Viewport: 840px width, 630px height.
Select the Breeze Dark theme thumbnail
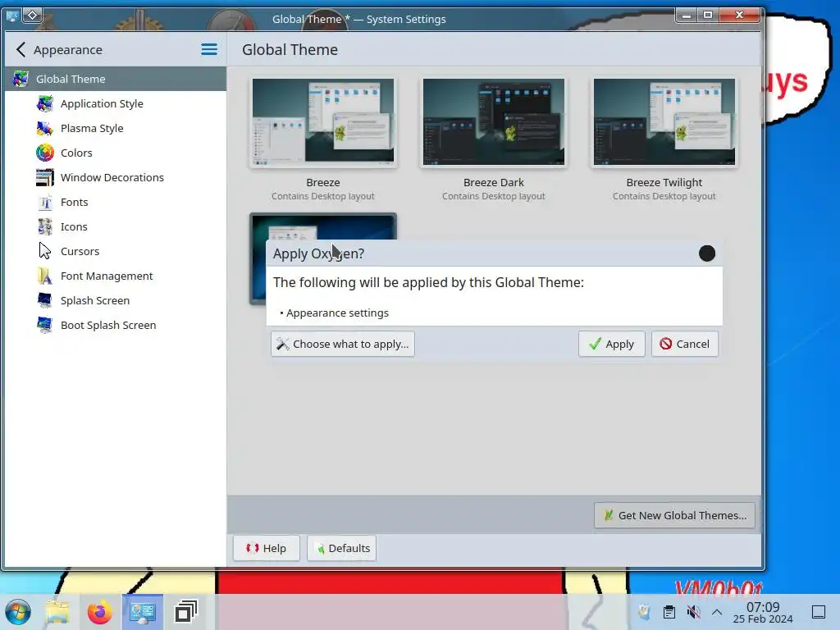tap(493, 121)
